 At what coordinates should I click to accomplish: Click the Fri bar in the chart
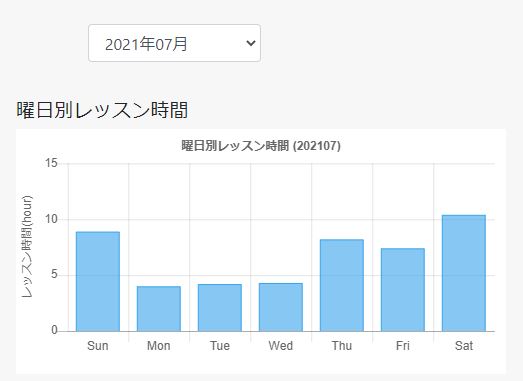[x=403, y=290]
